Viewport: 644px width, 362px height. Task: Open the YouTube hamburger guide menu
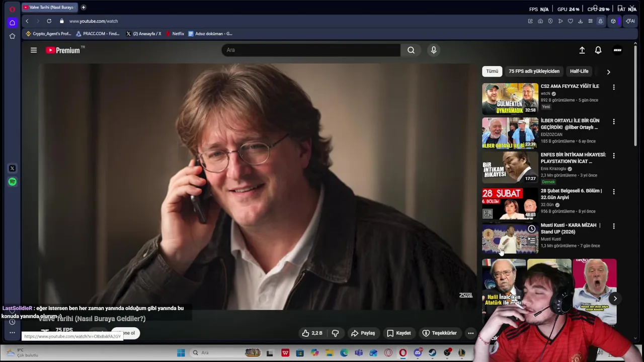pos(34,50)
